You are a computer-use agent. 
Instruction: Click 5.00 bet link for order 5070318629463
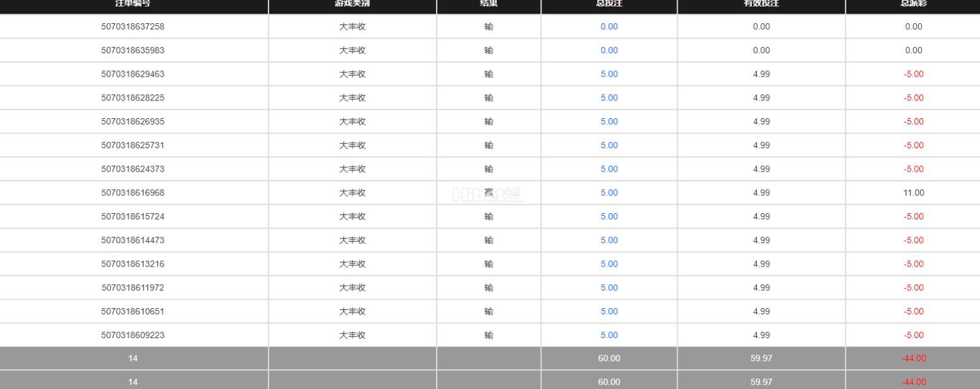(x=608, y=74)
